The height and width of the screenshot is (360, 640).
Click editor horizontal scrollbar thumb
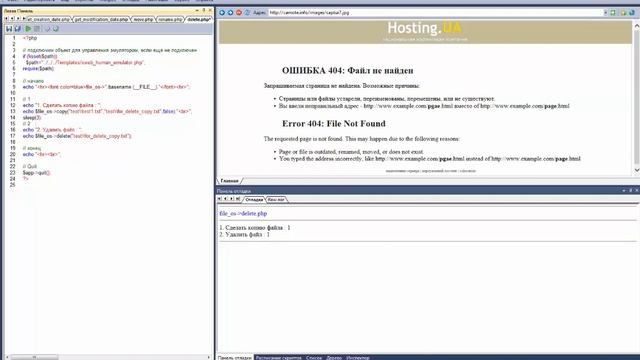tap(34, 357)
